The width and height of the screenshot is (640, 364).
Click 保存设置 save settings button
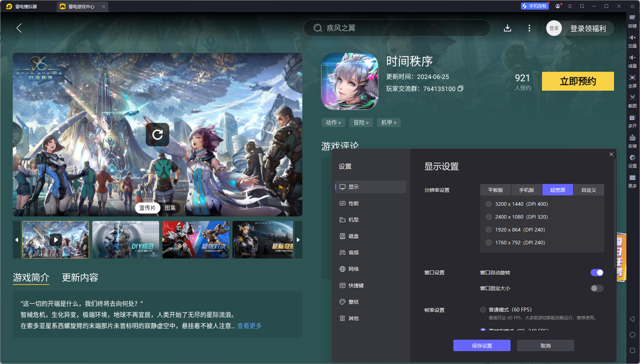click(x=482, y=345)
